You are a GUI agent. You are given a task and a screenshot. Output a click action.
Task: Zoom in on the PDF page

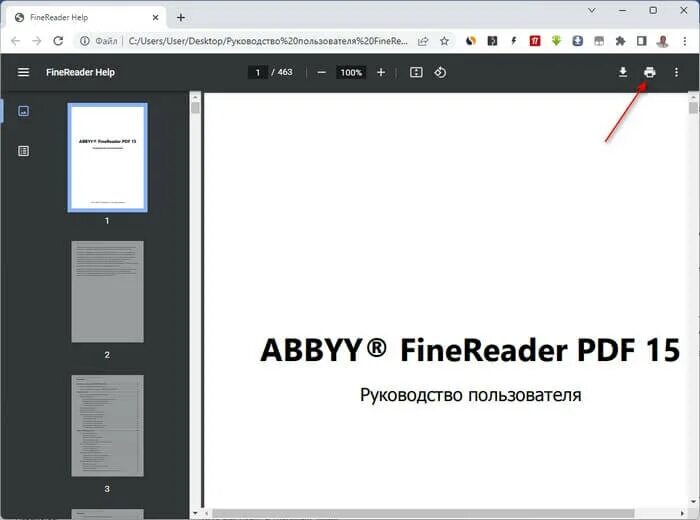pyautogui.click(x=381, y=72)
